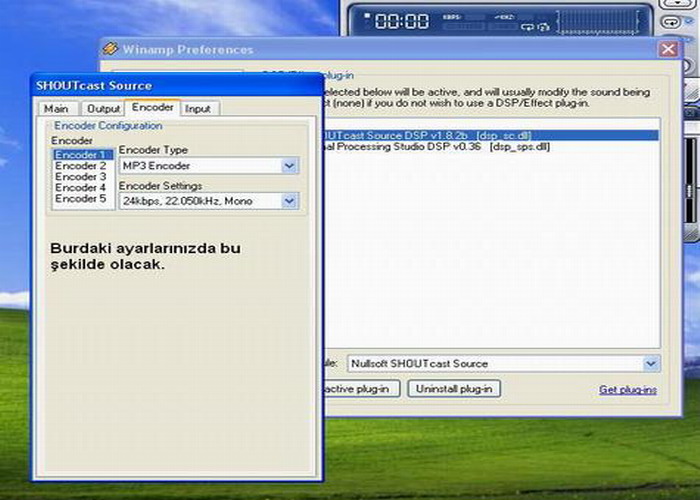Go to the Input tab
Screen dimensions: 700x500
point(198,108)
